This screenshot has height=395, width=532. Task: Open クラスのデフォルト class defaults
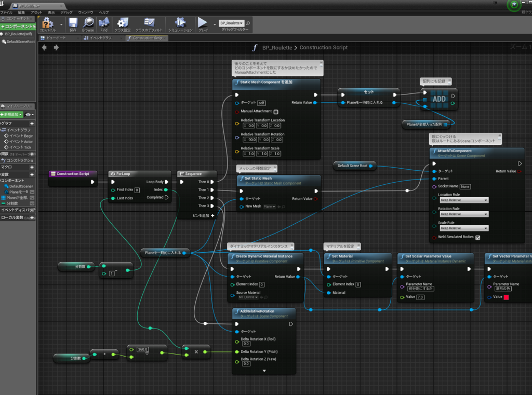[x=149, y=25]
